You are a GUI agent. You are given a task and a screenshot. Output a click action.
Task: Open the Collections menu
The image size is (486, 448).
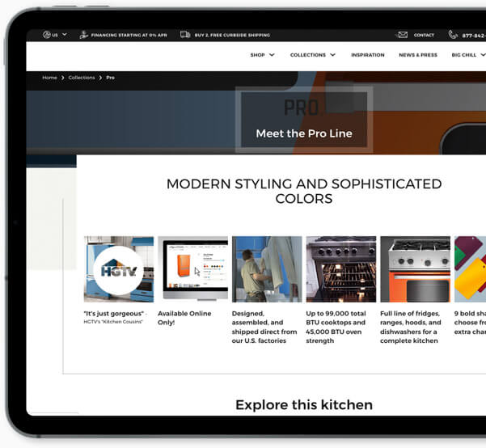(308, 55)
